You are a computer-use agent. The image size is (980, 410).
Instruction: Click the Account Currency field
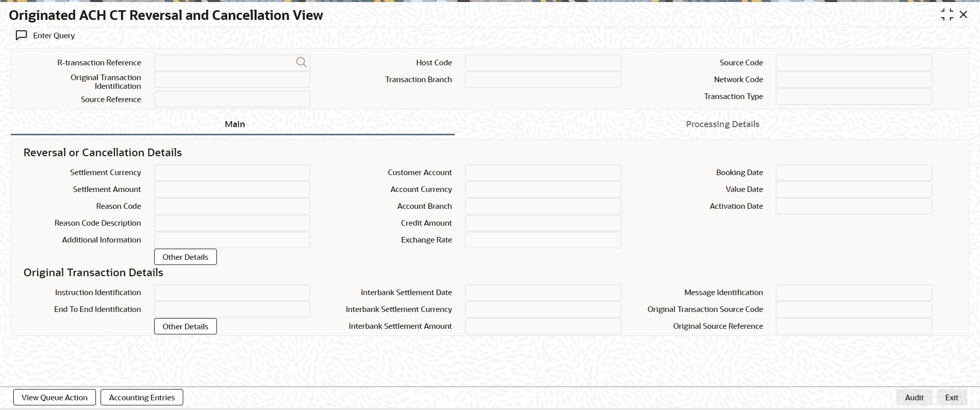[x=543, y=189]
